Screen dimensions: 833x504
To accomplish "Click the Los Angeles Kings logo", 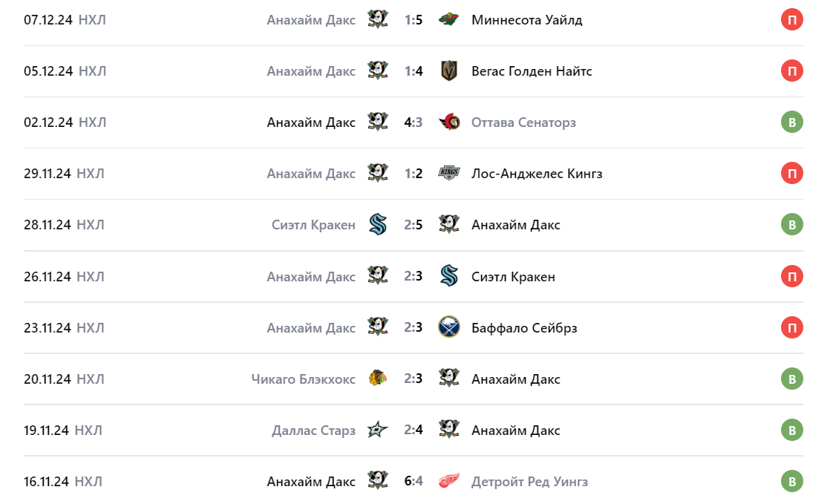I will (448, 173).
